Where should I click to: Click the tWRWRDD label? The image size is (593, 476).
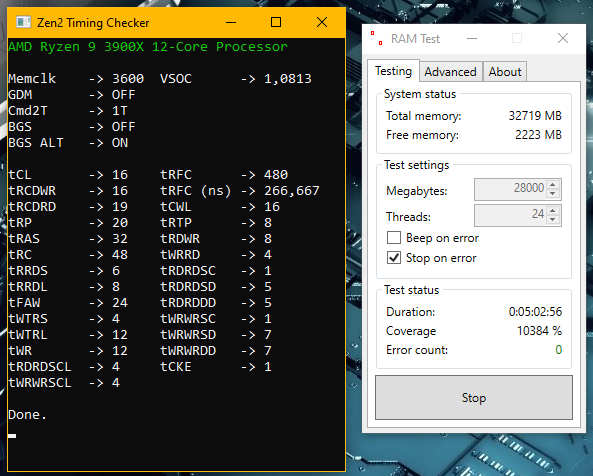tap(188, 350)
